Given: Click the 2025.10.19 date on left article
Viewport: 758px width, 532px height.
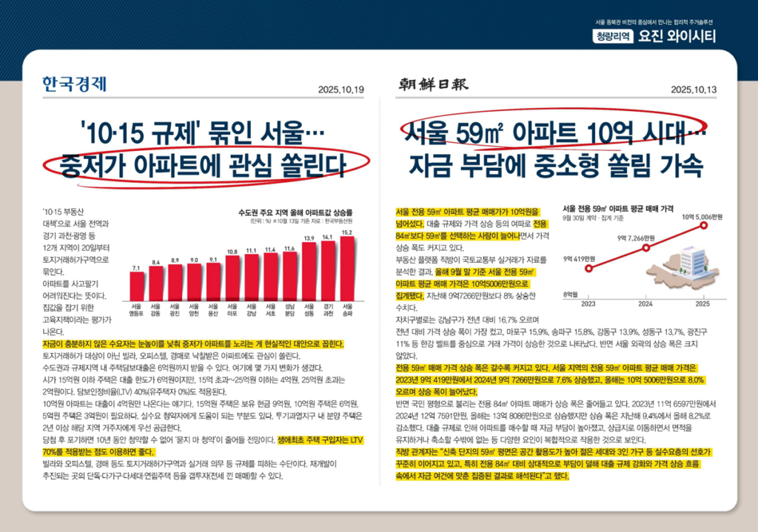Looking at the screenshot, I should click(x=341, y=89).
